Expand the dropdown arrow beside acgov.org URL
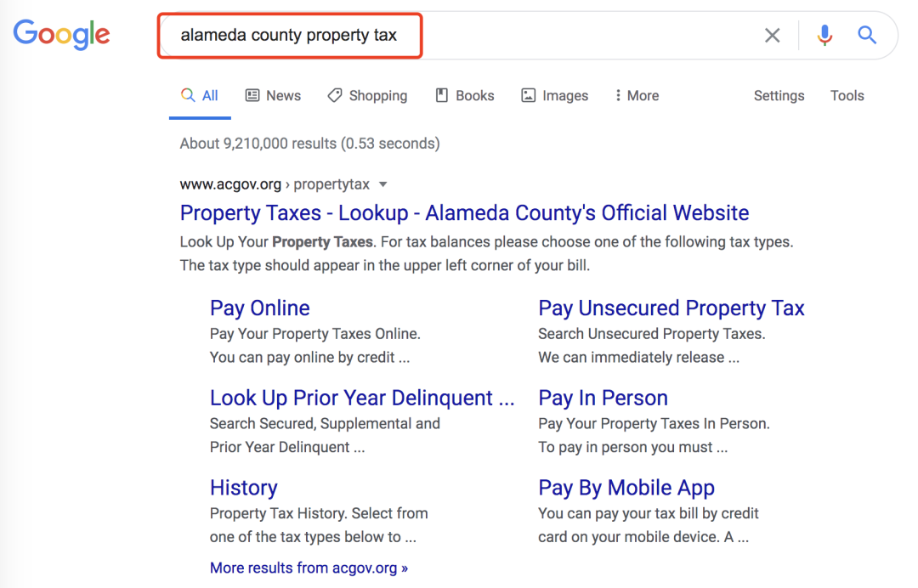The width and height of the screenshot is (918, 588). point(382,184)
